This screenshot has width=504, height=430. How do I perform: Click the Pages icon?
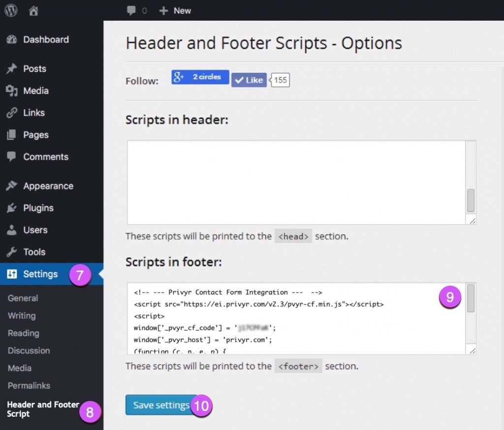click(x=12, y=135)
